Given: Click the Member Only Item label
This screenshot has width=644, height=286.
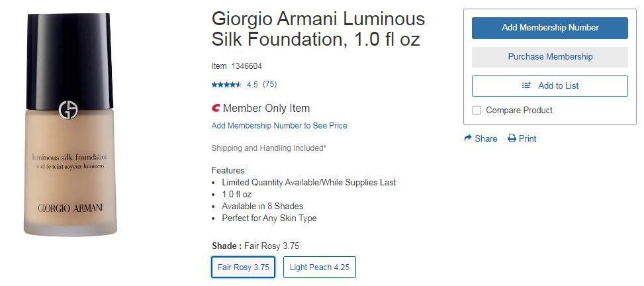Looking at the screenshot, I should (x=266, y=109).
